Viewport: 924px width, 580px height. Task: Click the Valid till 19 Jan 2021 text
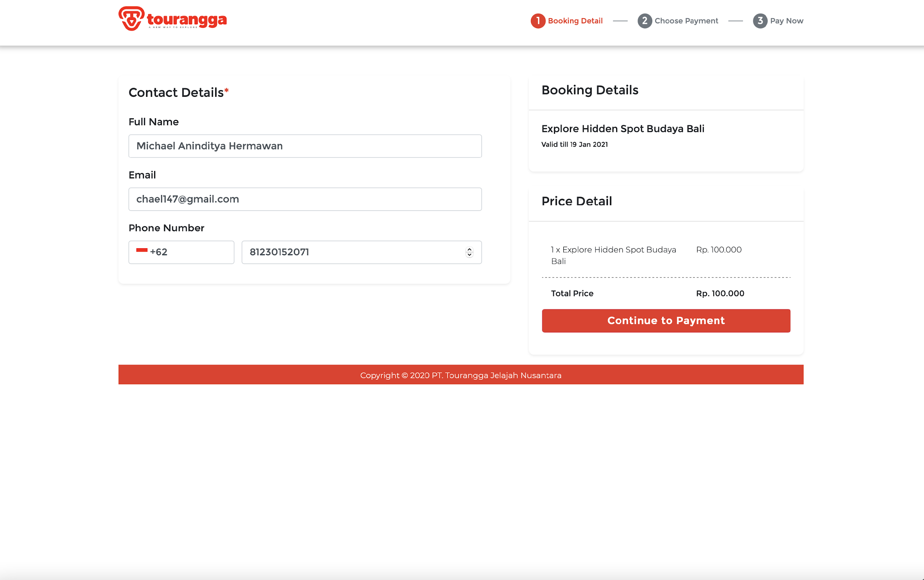574,144
